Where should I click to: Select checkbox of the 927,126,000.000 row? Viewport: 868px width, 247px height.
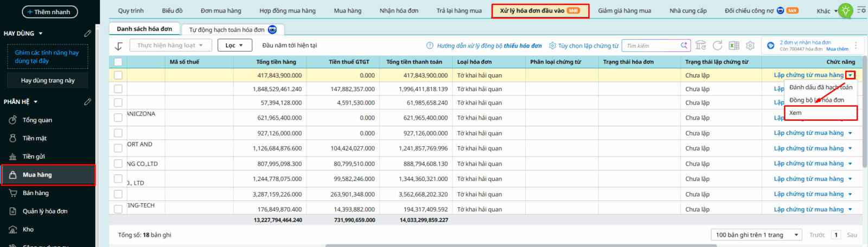118,133
